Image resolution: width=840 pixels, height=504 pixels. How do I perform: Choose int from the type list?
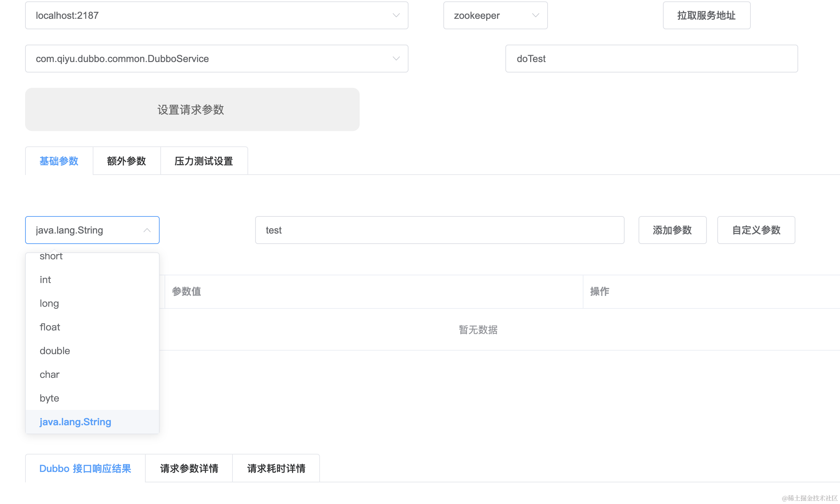tap(45, 280)
